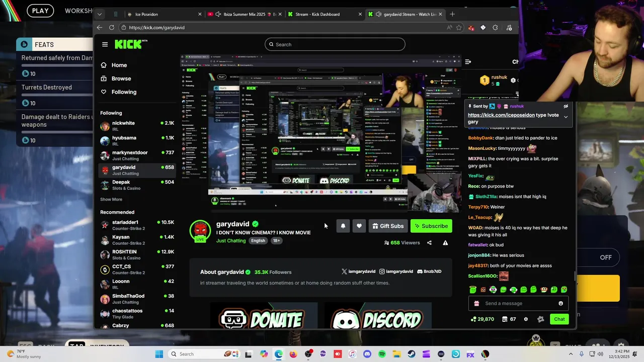Switch to Stream - Kick Dashboard tab

(x=324, y=14)
